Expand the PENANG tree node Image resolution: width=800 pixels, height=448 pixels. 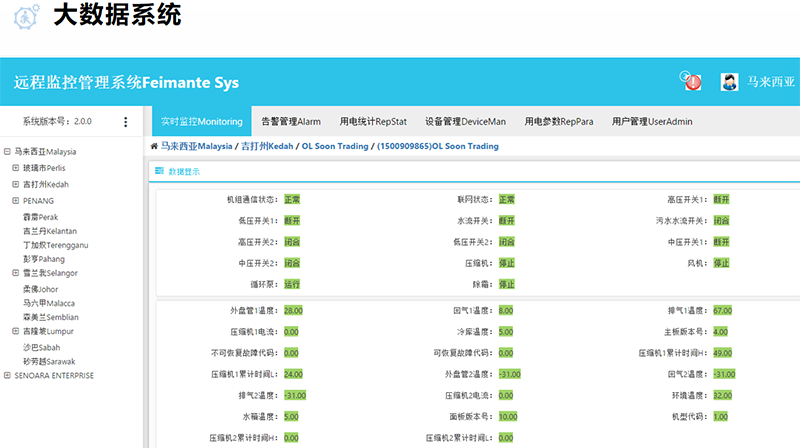15,200
